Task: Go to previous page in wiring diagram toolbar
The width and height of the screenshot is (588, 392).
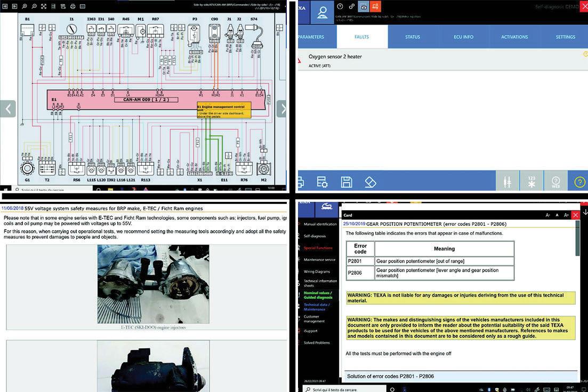Action: (x=5, y=6)
